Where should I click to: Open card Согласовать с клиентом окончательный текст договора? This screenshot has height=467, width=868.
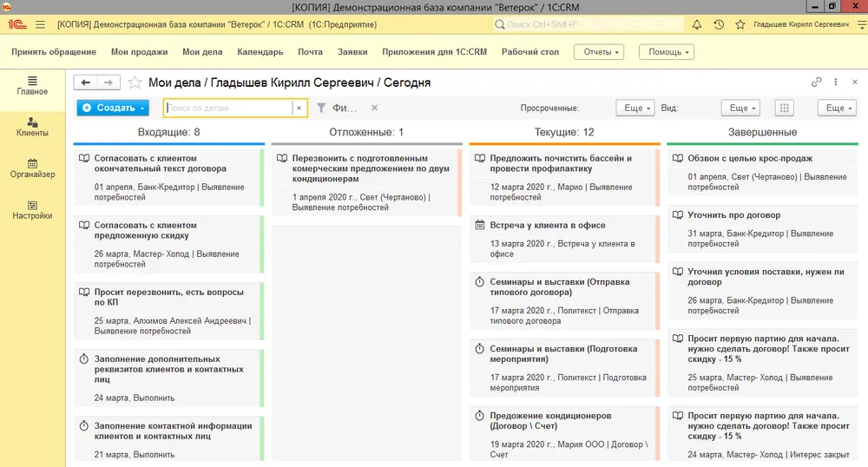tap(169, 178)
